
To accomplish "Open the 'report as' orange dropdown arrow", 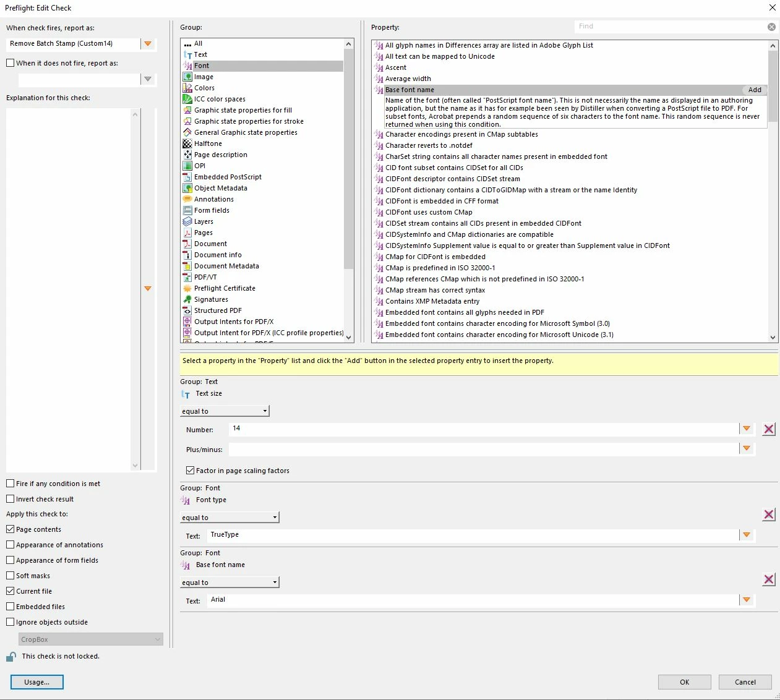I will pos(148,44).
